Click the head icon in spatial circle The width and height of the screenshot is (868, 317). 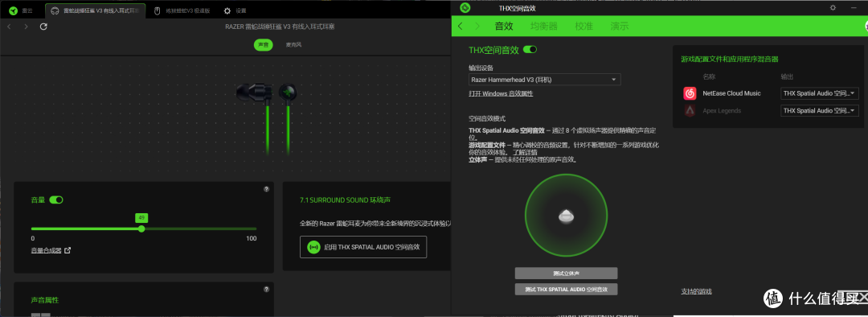[x=566, y=216]
